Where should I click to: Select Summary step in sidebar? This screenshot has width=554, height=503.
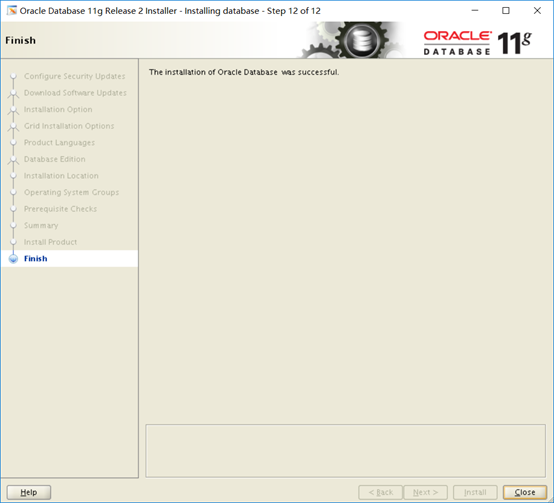[41, 226]
